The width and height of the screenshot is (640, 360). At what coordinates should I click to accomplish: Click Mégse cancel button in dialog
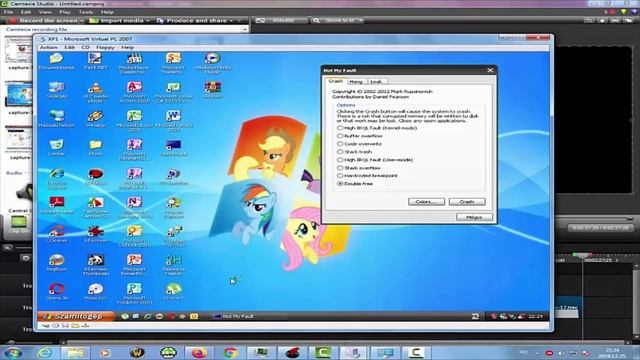coord(474,217)
